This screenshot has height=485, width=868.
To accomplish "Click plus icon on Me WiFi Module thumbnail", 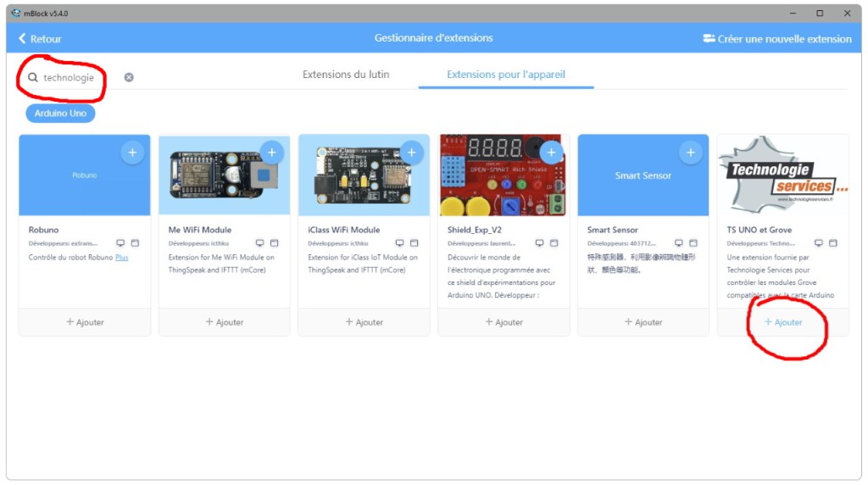I will 271,153.
